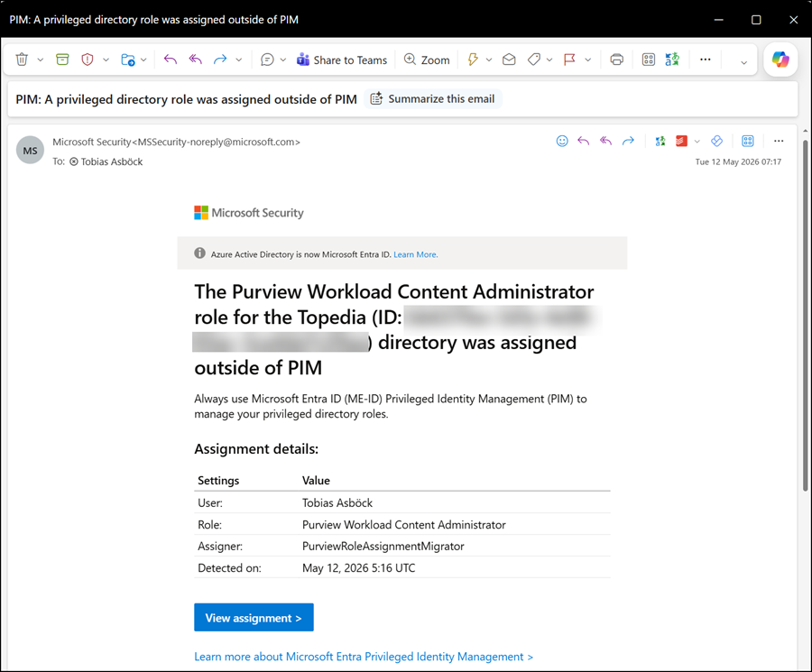
Task: Report message using the red shield icon
Action: click(88, 60)
